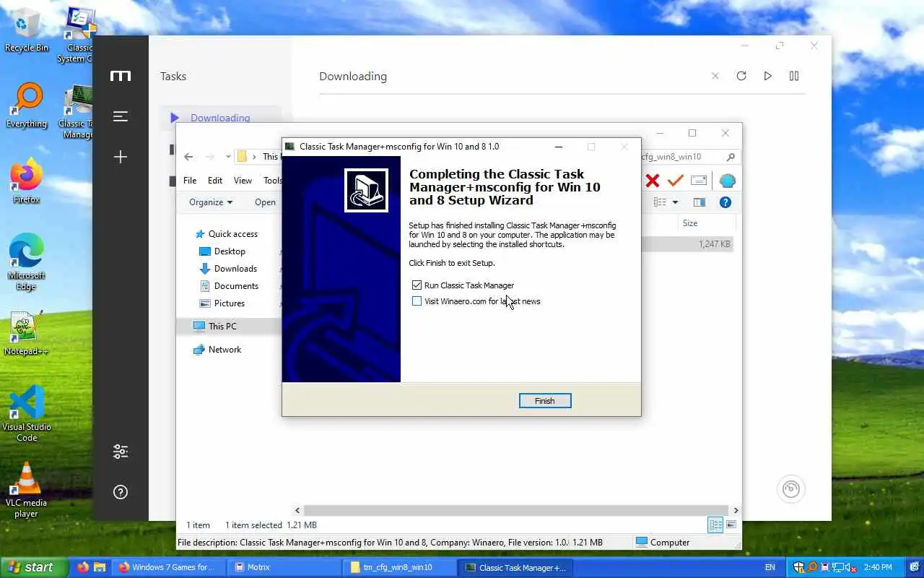The height and width of the screenshot is (578, 924).
Task: Click Motrix add new task plus icon
Action: [x=121, y=157]
